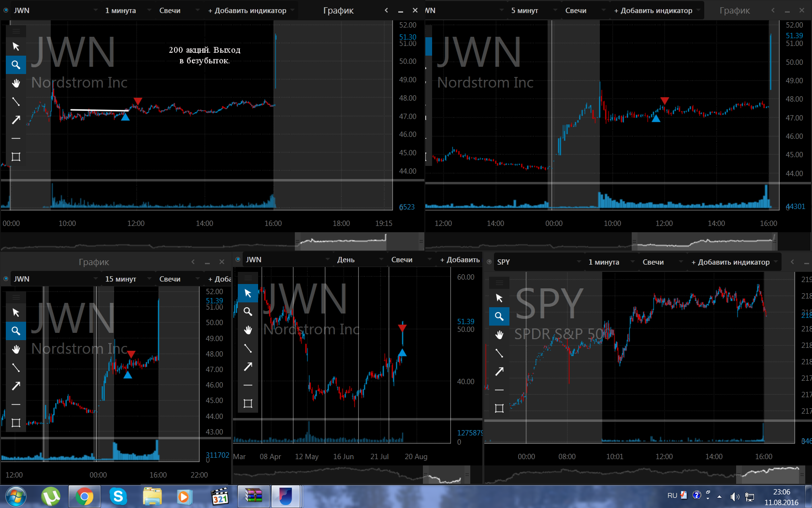Toggle the link radio beside JWN in day chart
The image size is (812, 508).
(238, 259)
